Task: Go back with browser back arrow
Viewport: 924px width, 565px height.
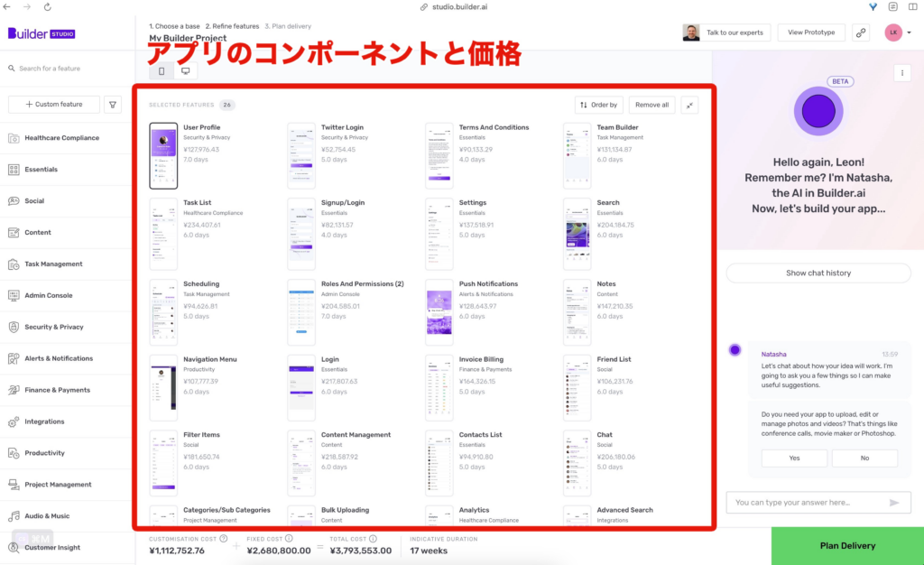Action: point(7,7)
